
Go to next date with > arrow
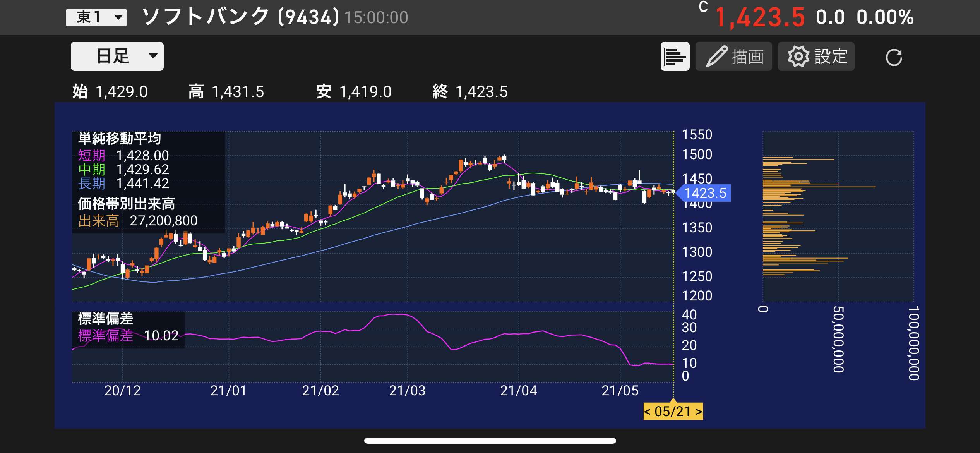click(699, 412)
